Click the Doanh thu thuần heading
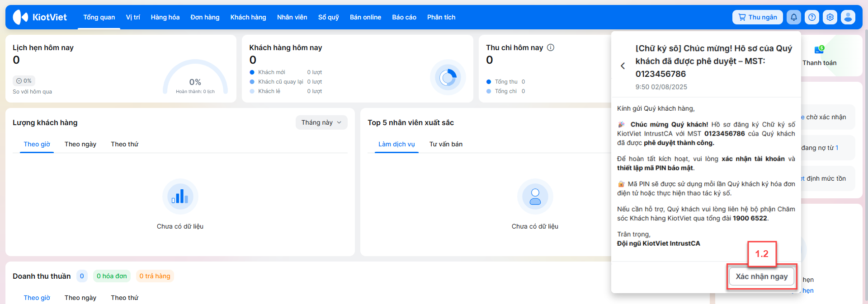This screenshot has height=304, width=868. 42,276
